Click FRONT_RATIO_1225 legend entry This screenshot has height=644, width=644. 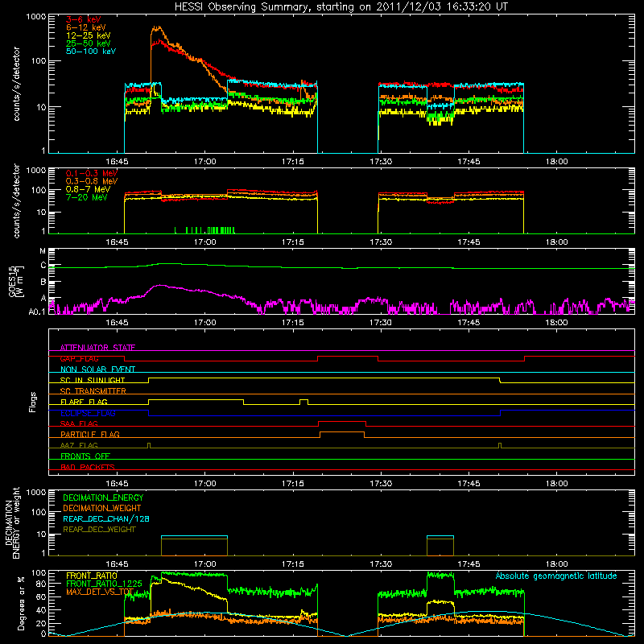[104, 584]
